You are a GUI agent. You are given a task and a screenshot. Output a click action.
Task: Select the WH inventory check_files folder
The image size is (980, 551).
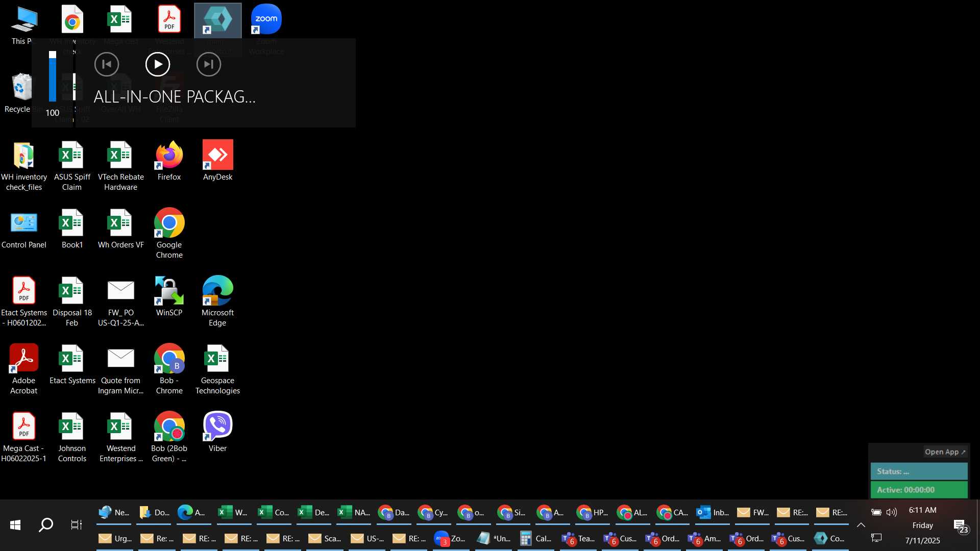24,166
